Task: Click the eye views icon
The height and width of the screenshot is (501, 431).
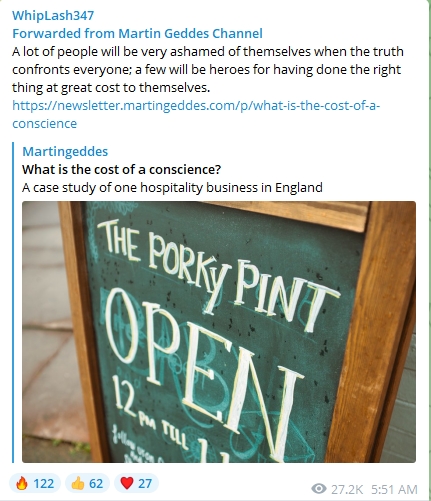Action: 319,489
